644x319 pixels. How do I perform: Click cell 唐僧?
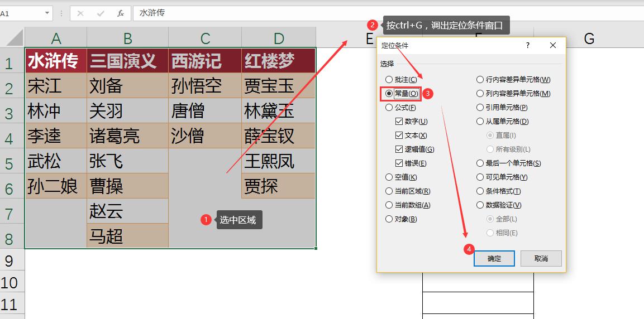(x=206, y=111)
